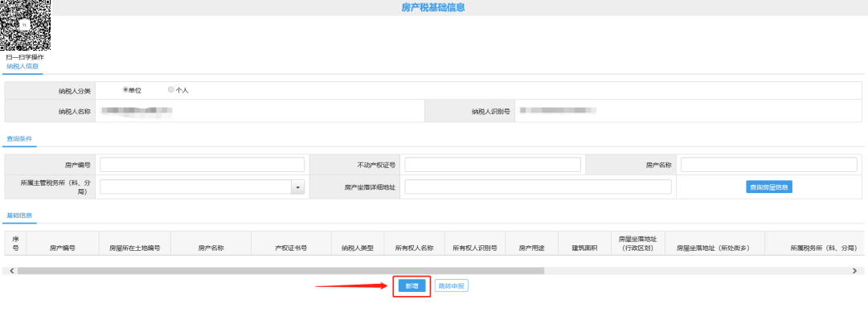Click the QR code image

pos(26,26)
